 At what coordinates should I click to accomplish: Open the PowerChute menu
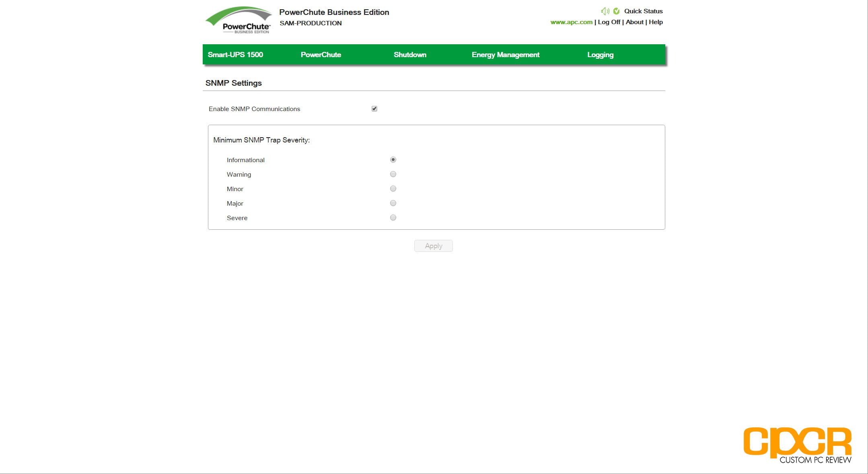click(x=321, y=55)
